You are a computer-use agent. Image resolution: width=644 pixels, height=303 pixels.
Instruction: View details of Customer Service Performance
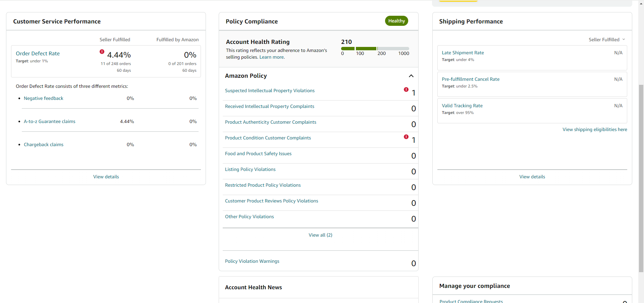(106, 177)
